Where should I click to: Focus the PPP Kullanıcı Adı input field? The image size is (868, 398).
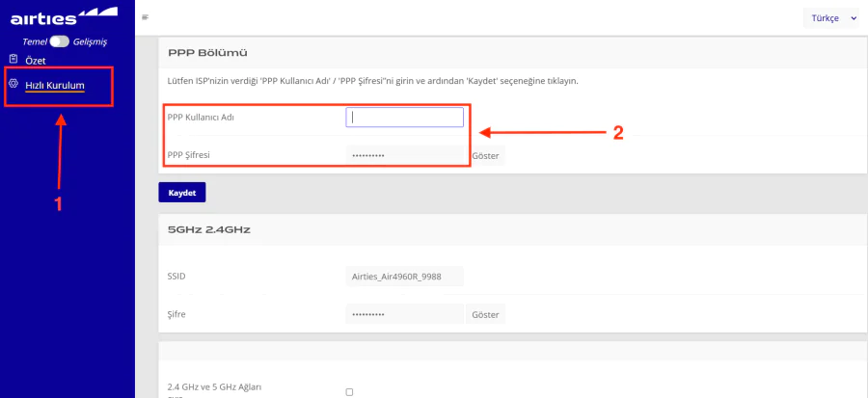coord(405,118)
